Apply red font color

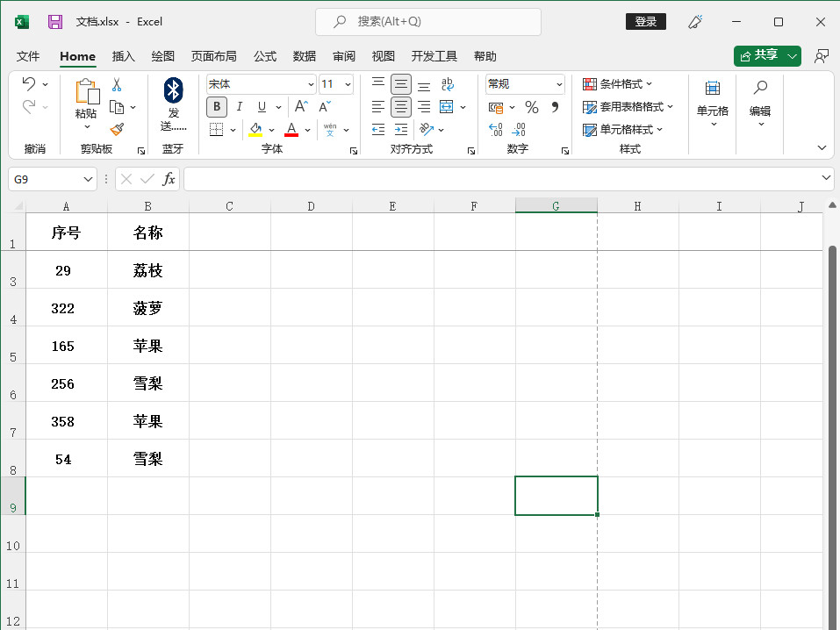click(x=291, y=130)
